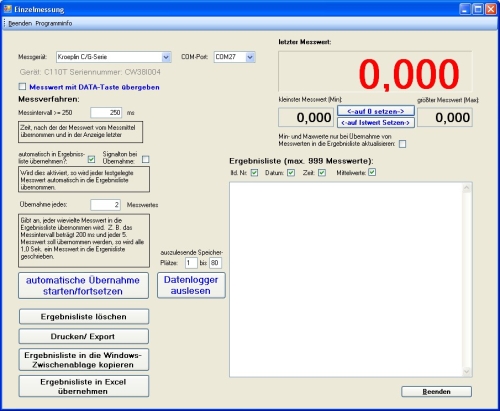The height and width of the screenshot is (411, 500).
Task: Click the auf 0 setzen button
Action: [376, 111]
